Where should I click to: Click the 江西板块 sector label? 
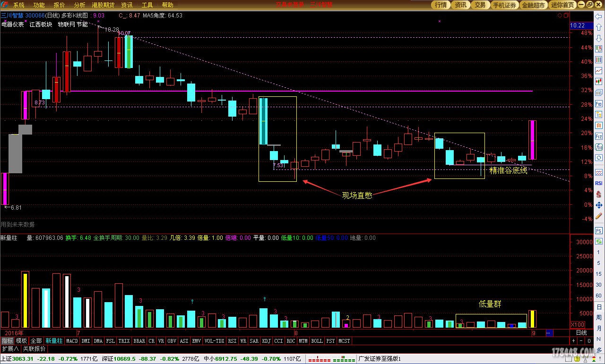[x=41, y=24]
